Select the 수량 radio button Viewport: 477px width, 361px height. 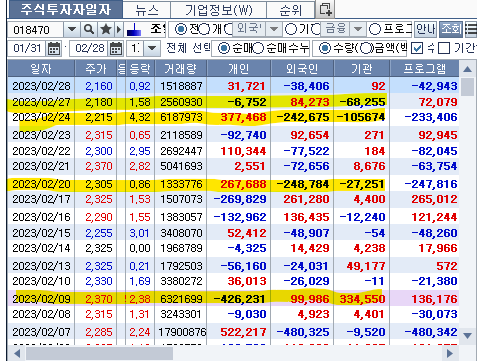coord(325,49)
